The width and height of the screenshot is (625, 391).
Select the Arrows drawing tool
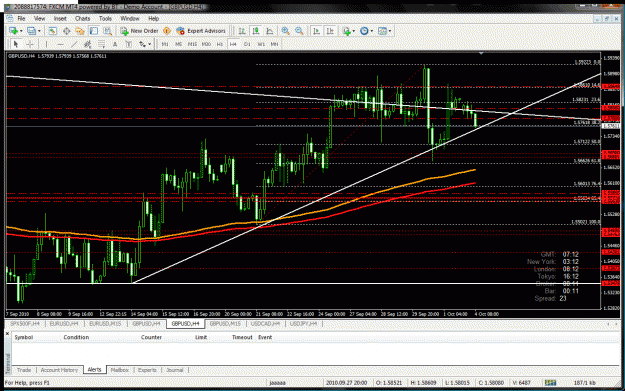[x=142, y=44]
